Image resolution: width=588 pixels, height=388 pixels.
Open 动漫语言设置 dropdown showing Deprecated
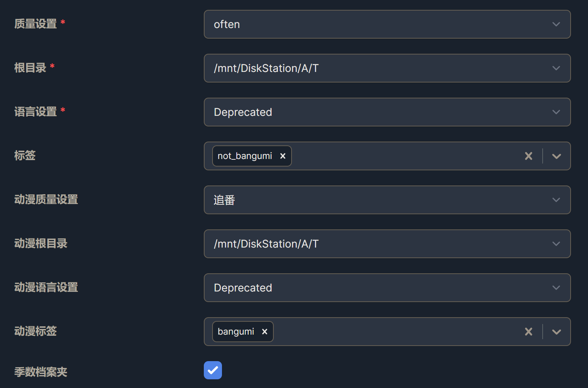378,288
